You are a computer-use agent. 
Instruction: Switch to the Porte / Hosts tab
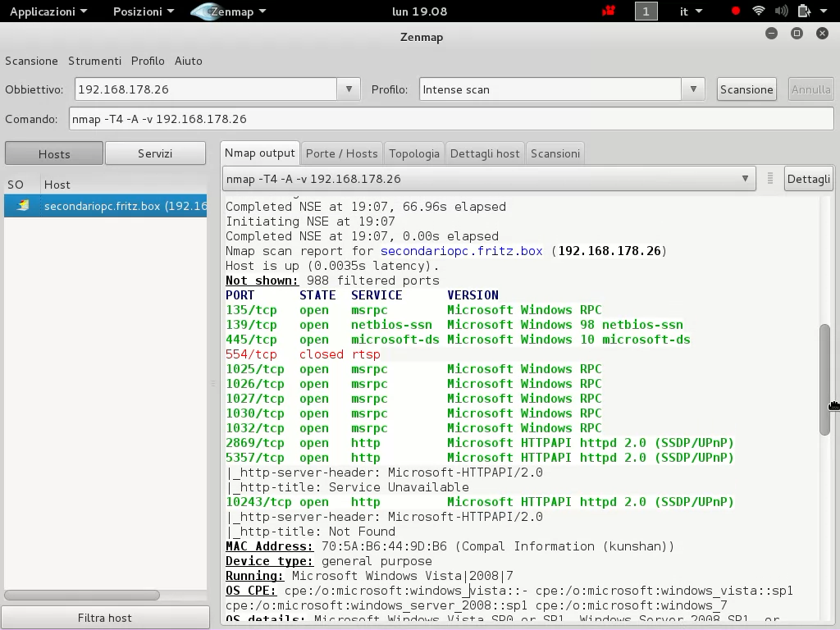click(341, 153)
